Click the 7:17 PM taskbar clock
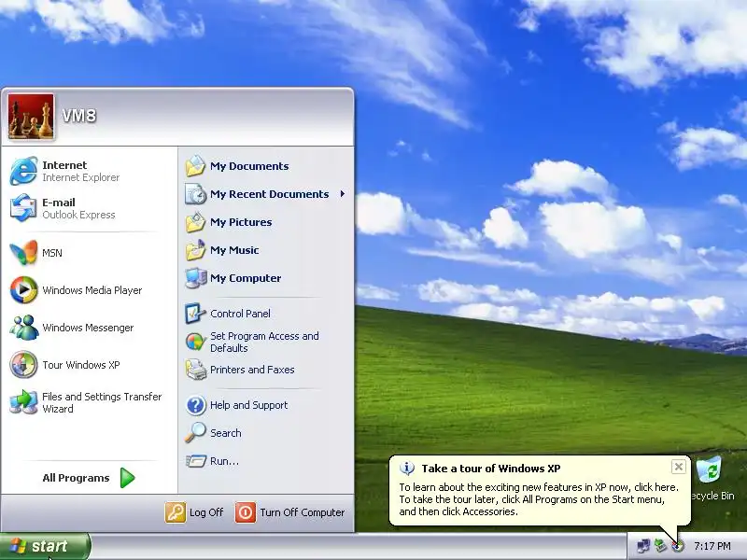Viewport: 747px width, 560px height. click(x=712, y=546)
